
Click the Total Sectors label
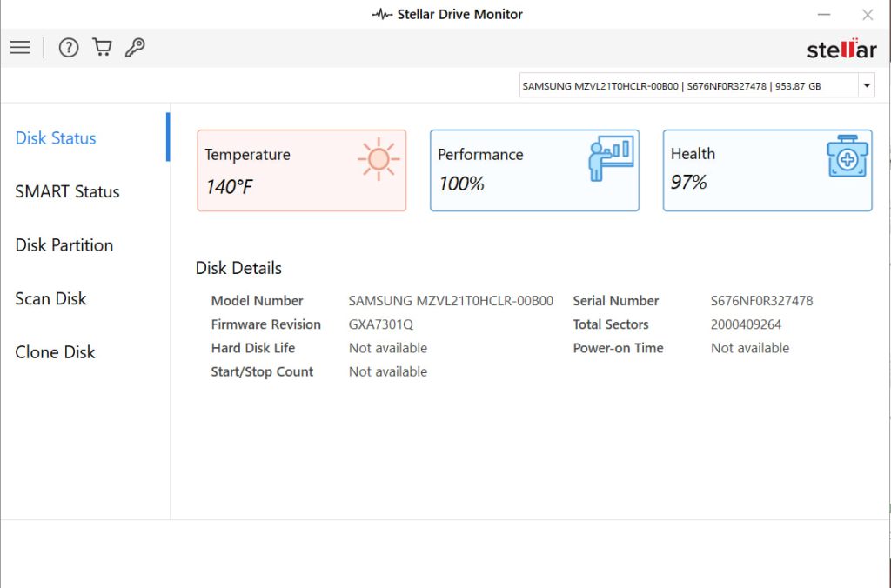[610, 324]
